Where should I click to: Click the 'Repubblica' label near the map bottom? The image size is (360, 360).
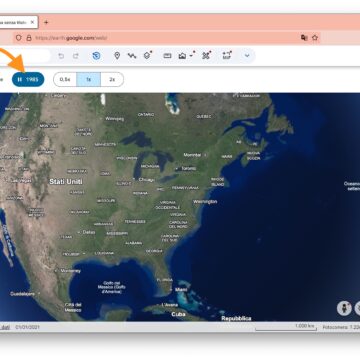(x=236, y=318)
